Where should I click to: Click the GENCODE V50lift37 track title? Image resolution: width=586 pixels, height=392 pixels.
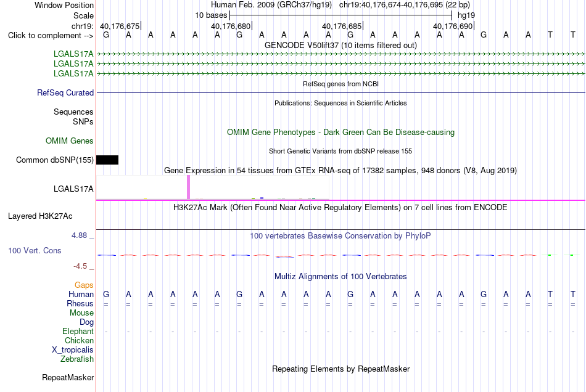coord(340,45)
